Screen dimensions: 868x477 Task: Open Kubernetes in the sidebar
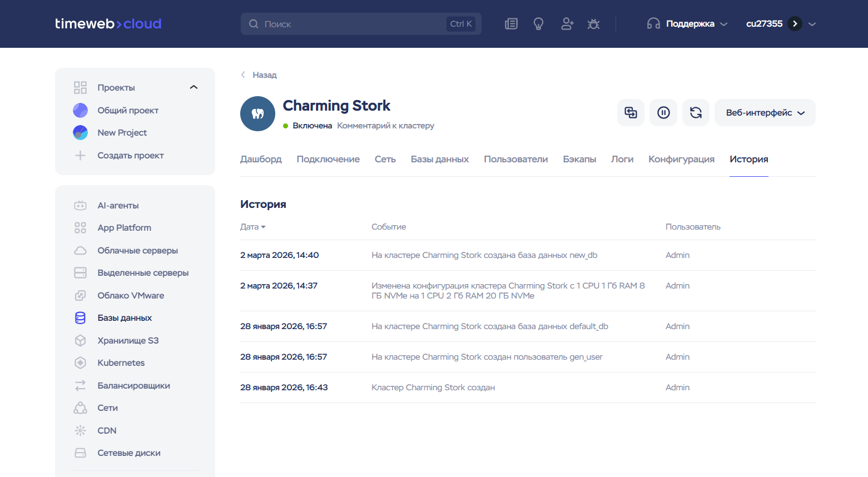[x=121, y=363]
